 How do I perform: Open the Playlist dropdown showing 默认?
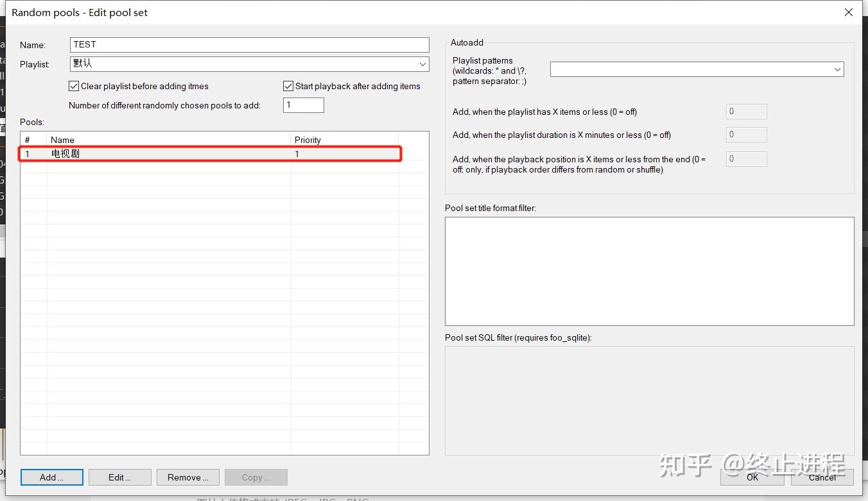249,64
